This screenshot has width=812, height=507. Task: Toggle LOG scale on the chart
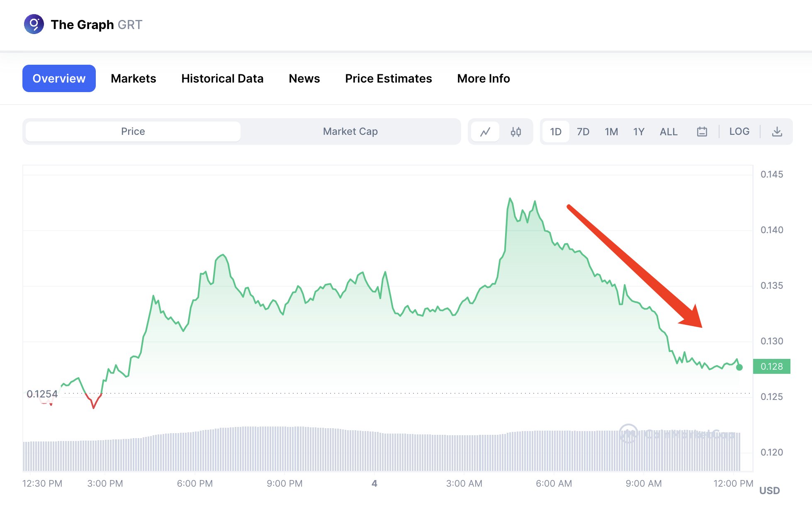pos(739,132)
